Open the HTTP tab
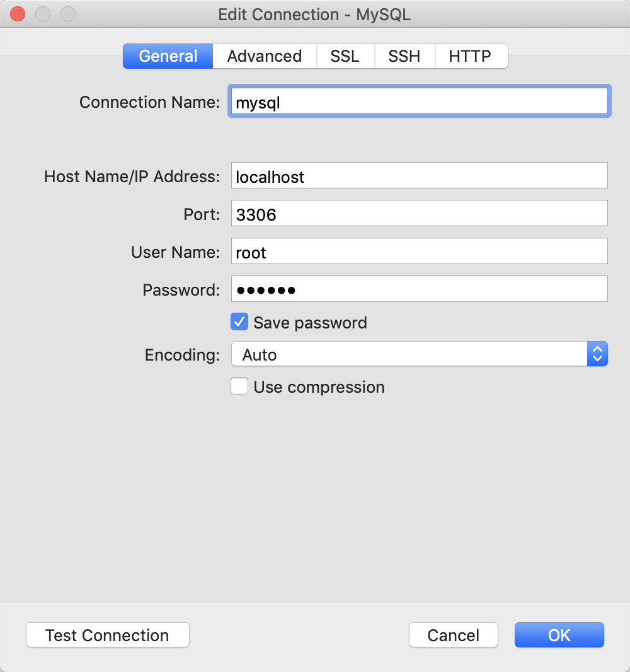Image resolution: width=630 pixels, height=672 pixels. tap(470, 56)
